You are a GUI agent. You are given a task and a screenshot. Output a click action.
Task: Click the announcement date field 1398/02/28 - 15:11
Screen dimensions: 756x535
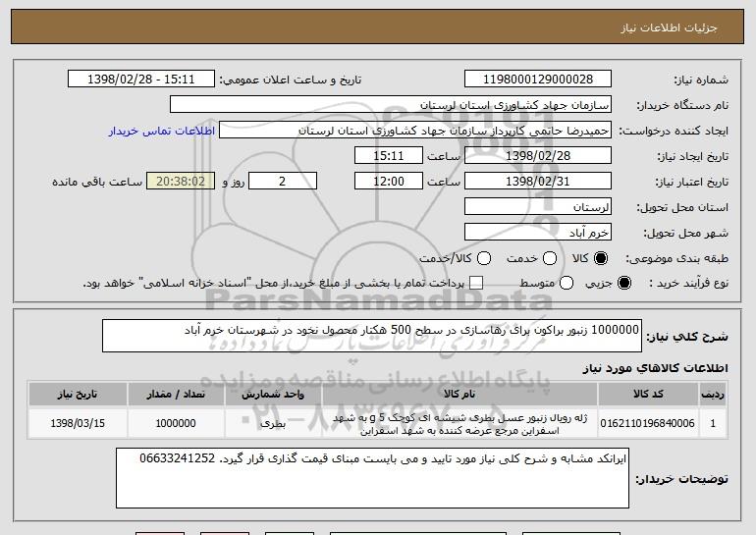tap(141, 80)
